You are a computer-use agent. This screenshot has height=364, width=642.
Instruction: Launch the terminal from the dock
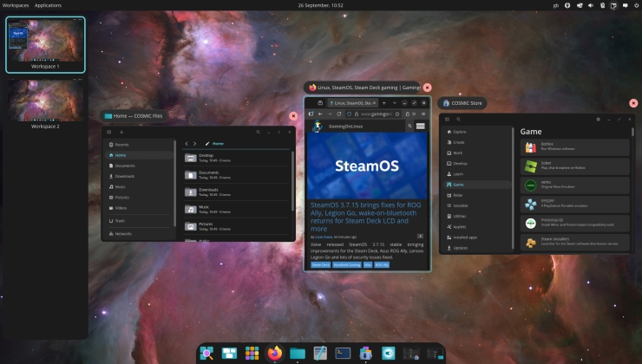click(343, 353)
